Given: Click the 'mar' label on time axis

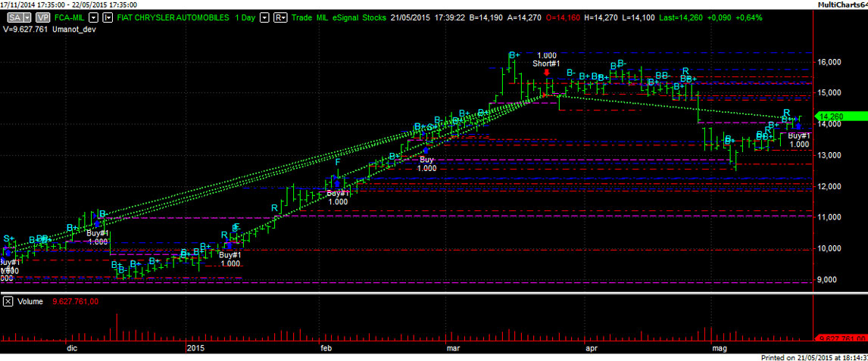Looking at the screenshot, I should pos(453,348).
